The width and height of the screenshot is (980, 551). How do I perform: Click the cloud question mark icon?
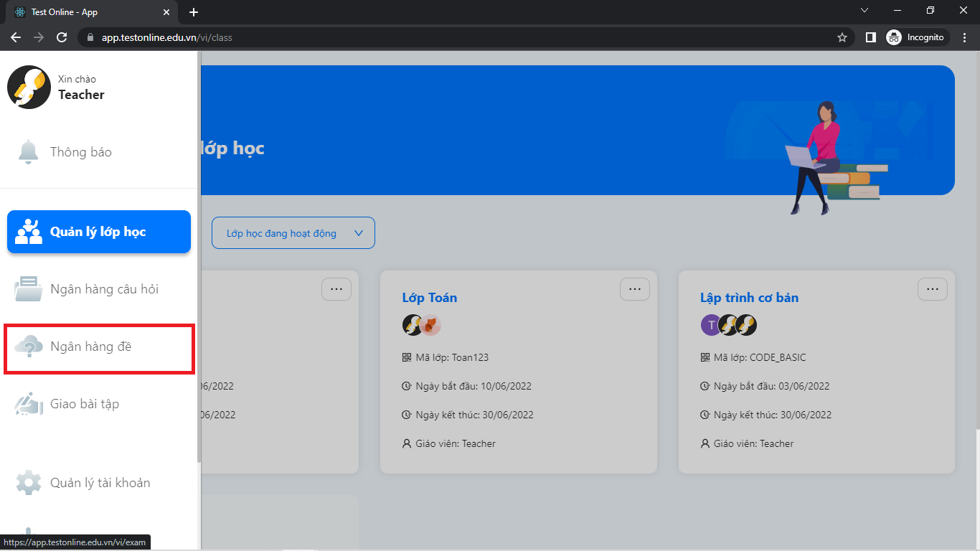29,347
